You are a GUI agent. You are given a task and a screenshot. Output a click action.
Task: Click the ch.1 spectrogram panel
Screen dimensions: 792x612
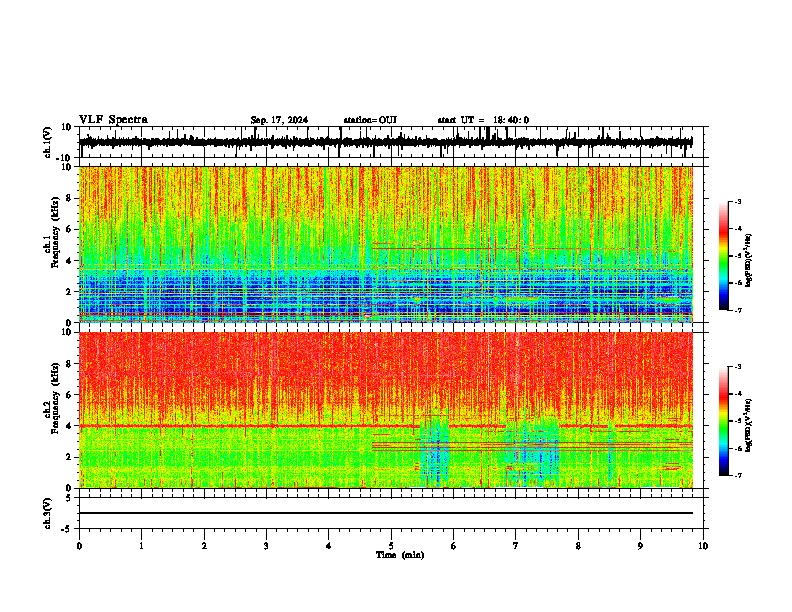point(385,244)
